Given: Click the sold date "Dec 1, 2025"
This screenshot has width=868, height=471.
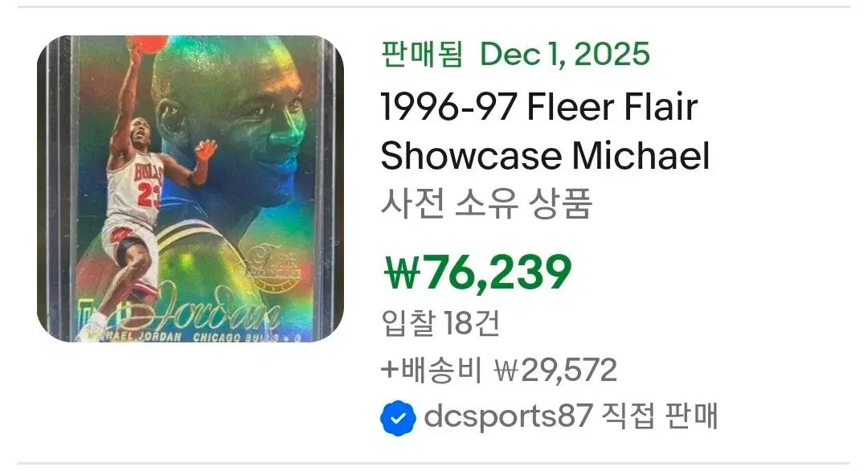Looking at the screenshot, I should tap(565, 55).
